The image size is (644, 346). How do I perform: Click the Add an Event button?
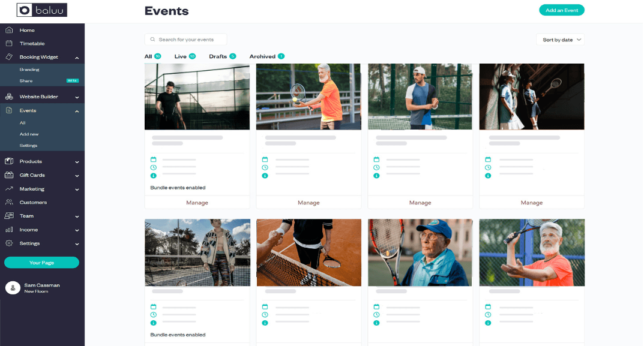(561, 10)
